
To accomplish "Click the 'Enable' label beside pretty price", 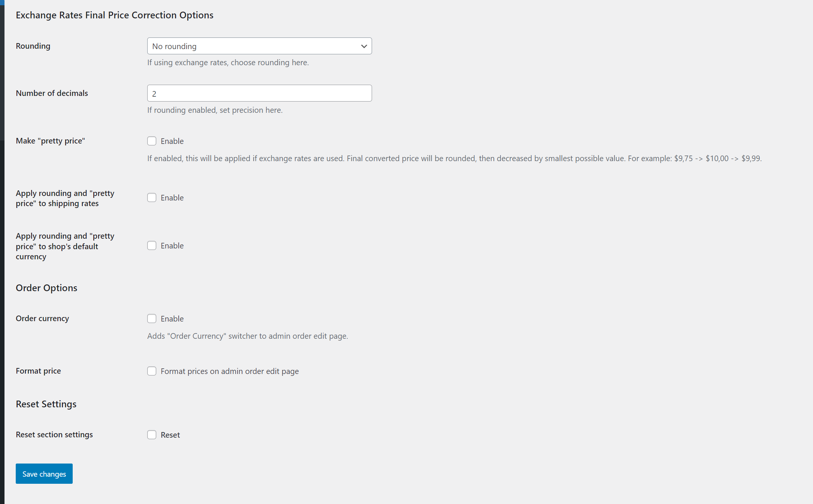I will tap(172, 141).
